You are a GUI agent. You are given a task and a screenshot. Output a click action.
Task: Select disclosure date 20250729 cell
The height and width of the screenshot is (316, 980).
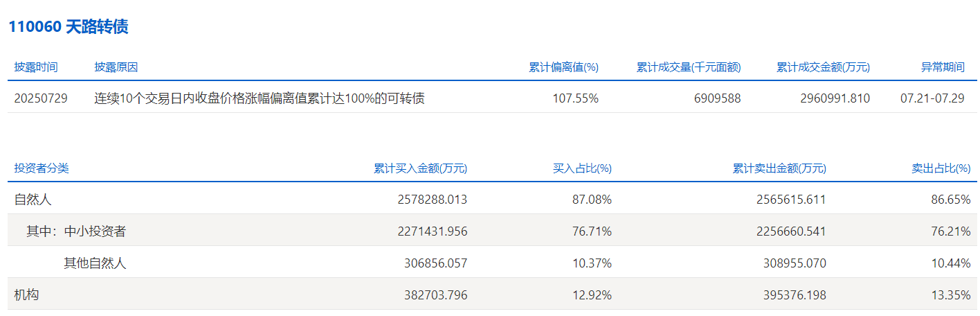(41, 98)
